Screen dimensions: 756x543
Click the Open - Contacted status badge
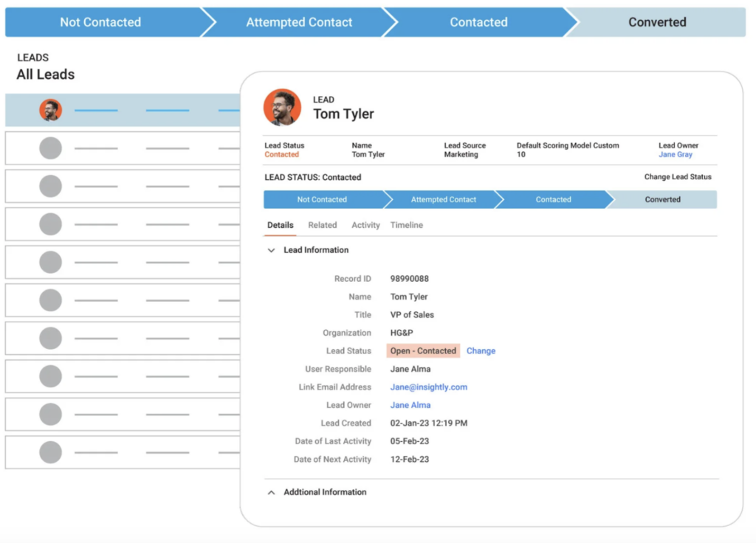pos(423,351)
